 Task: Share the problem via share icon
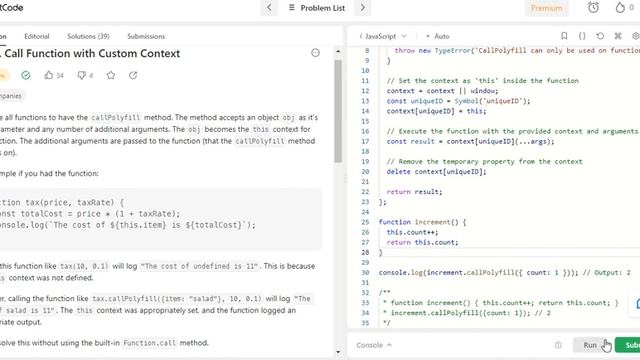click(x=133, y=75)
